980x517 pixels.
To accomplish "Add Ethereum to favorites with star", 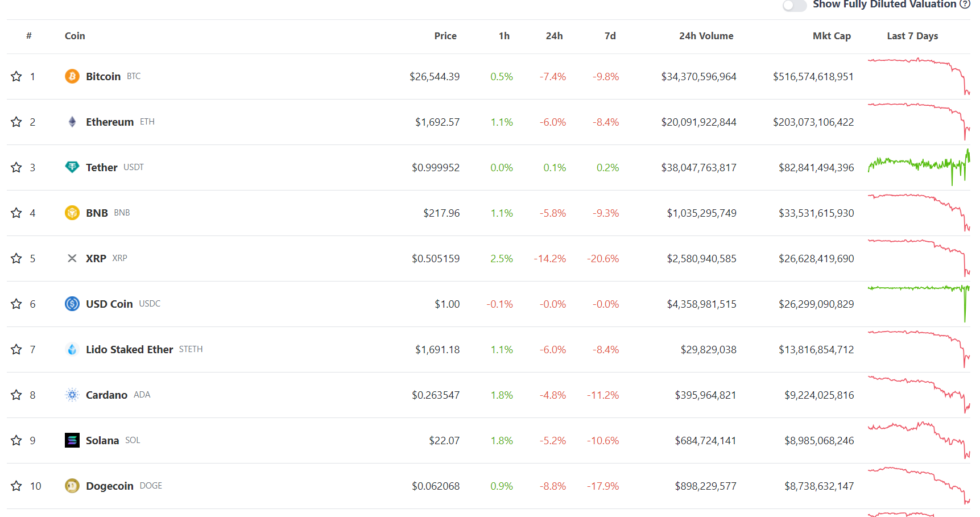I will 16,122.
